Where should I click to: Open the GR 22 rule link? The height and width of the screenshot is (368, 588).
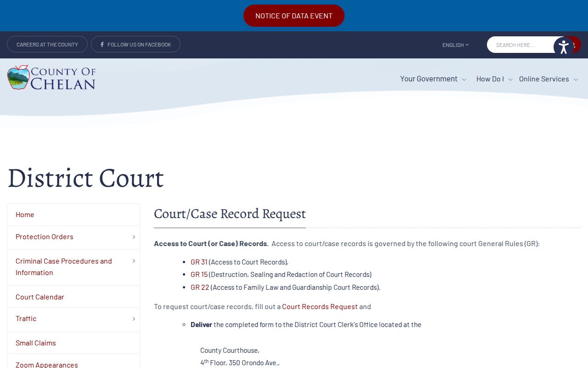[200, 287]
